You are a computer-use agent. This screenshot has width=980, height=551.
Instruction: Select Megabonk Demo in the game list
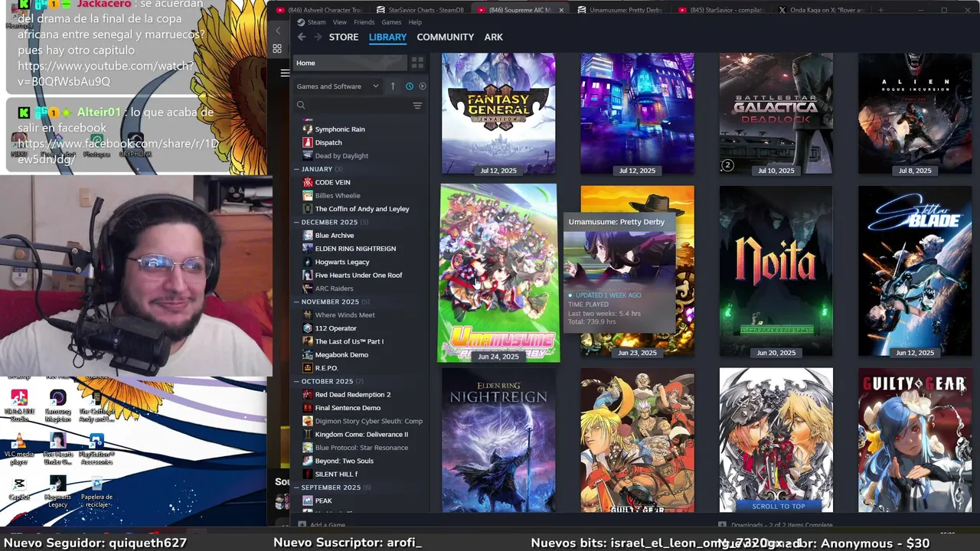coord(341,354)
